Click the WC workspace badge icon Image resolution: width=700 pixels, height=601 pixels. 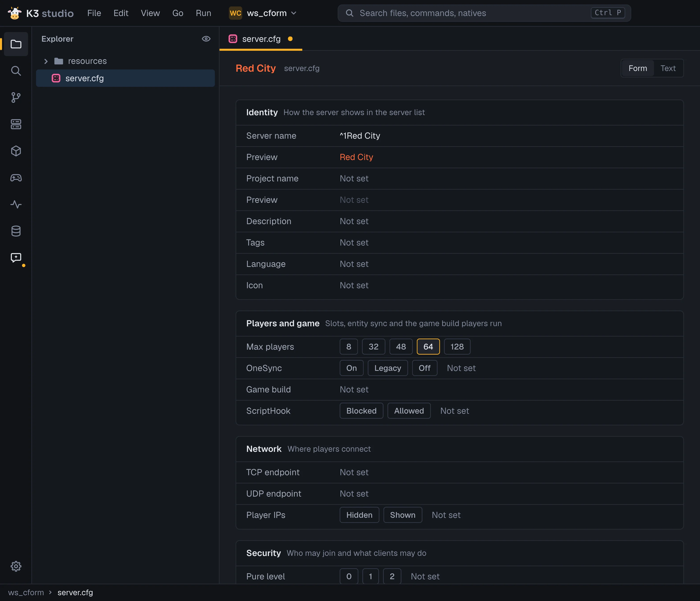pos(236,13)
